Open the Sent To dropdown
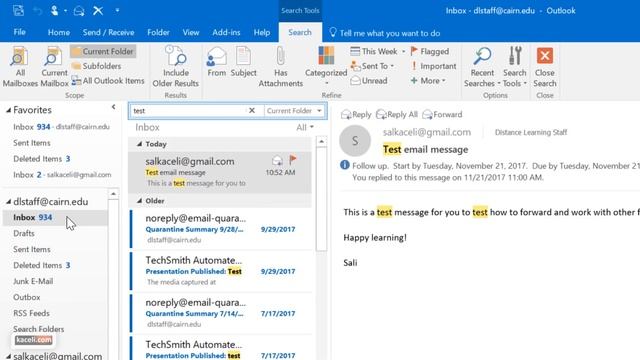 tap(373, 66)
